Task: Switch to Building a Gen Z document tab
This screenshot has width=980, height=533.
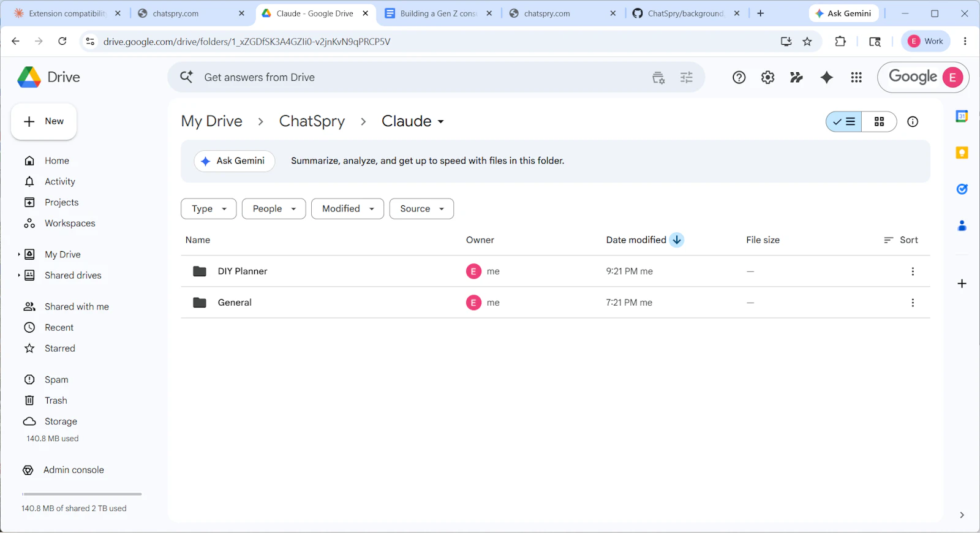Action: 439,13
